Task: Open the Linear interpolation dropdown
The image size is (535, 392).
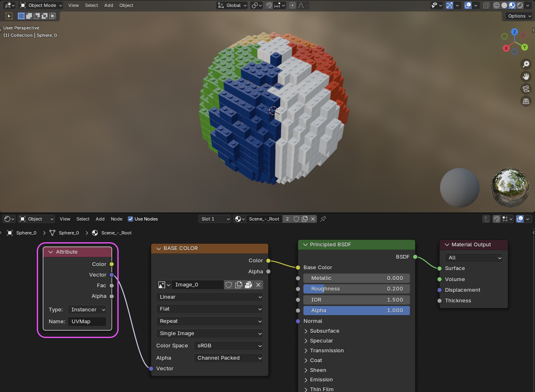Action: click(x=209, y=297)
